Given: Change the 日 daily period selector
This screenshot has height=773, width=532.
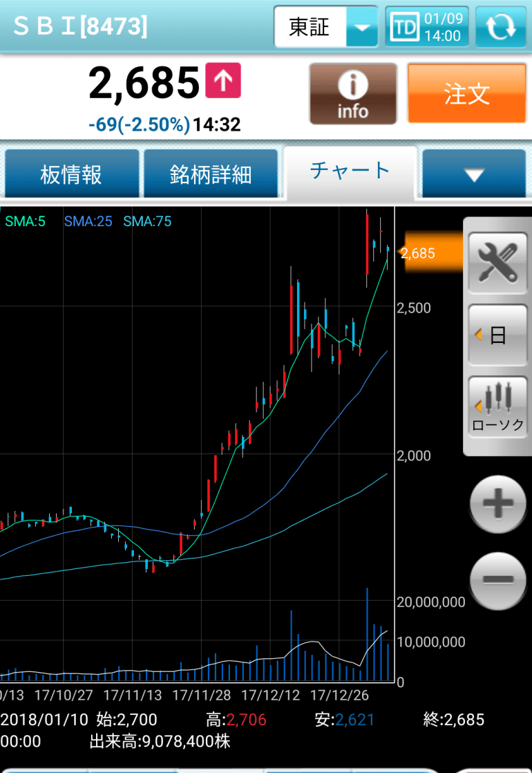Looking at the screenshot, I should point(497,335).
